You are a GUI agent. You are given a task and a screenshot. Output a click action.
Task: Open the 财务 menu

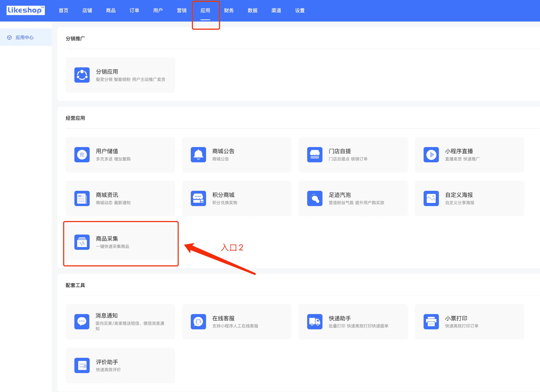tap(229, 10)
